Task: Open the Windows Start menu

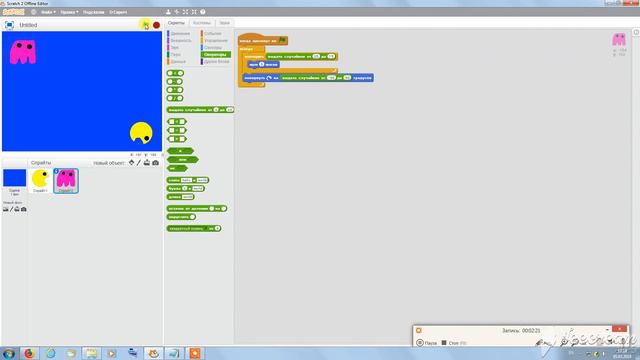Action: pyautogui.click(x=8, y=353)
